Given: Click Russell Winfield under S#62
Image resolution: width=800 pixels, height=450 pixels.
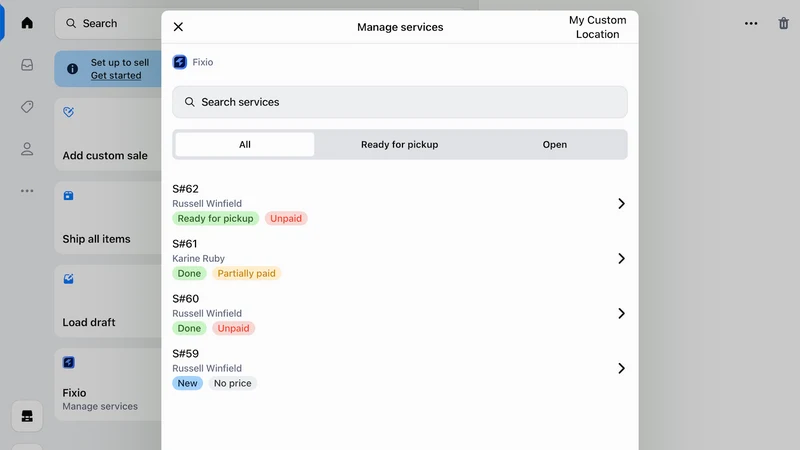Looking at the screenshot, I should pyautogui.click(x=207, y=204).
